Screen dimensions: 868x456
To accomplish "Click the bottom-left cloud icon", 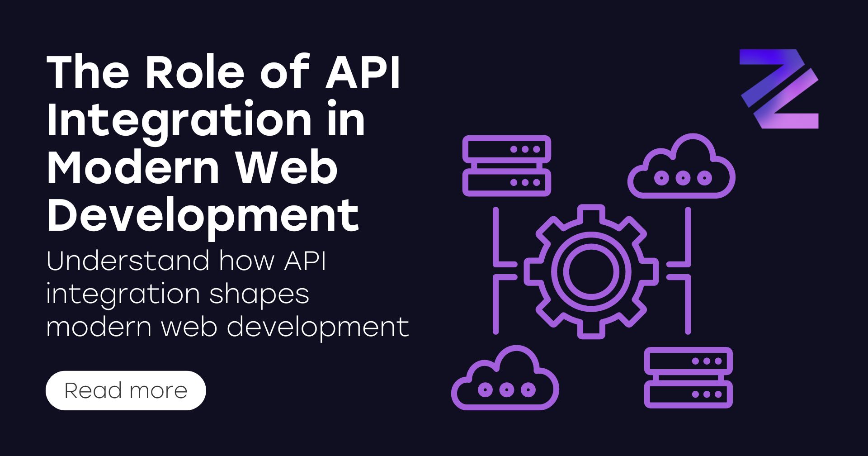I will 505,380.
